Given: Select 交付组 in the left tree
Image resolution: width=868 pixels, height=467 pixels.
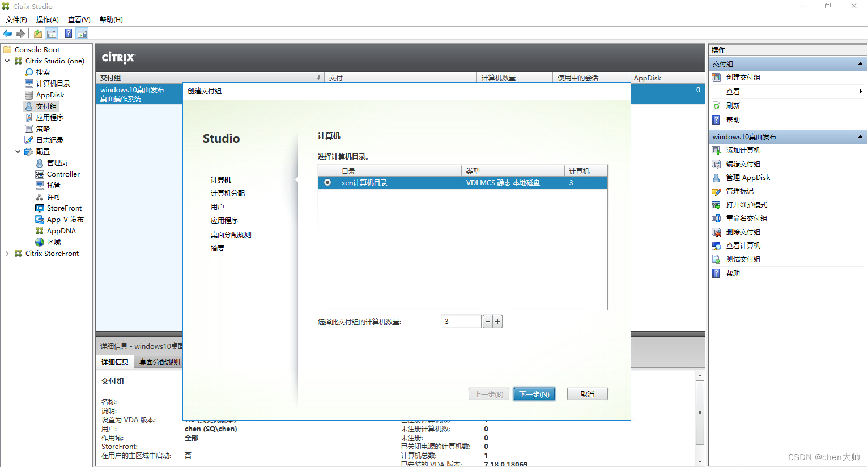Looking at the screenshot, I should point(46,106).
